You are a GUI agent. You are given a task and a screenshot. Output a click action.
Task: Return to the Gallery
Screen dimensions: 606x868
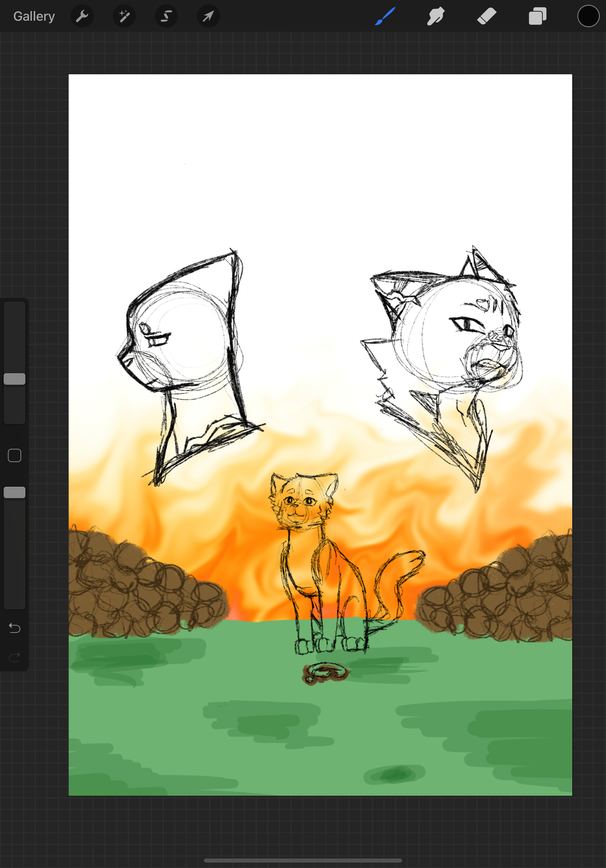coord(34,16)
